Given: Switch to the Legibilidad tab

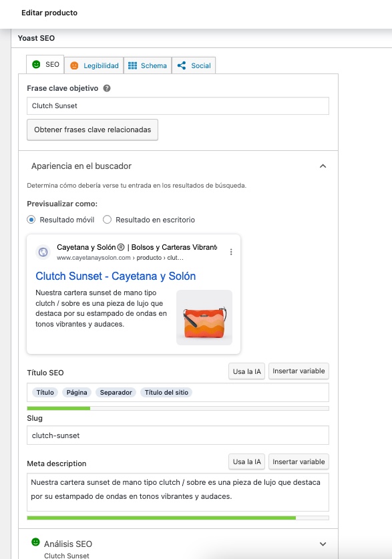Looking at the screenshot, I should (94, 65).
